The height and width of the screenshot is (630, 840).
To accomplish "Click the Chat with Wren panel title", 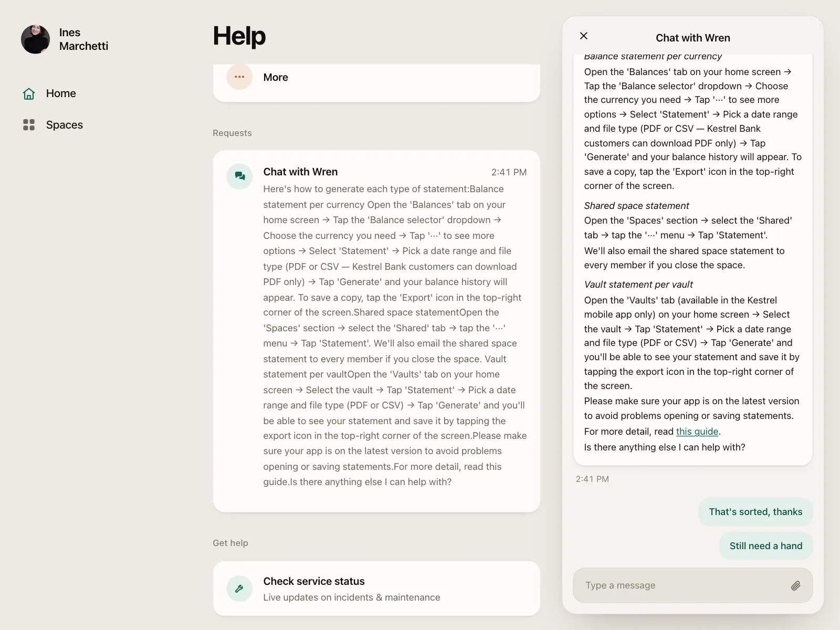I will tap(693, 38).
